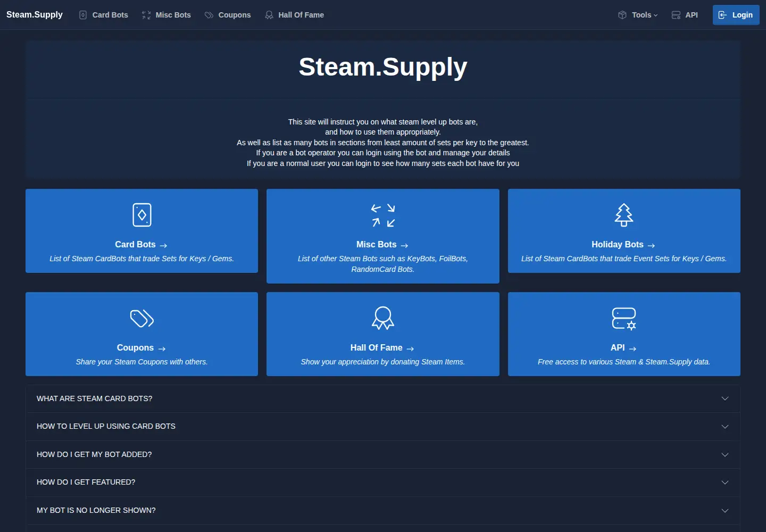Image resolution: width=766 pixels, height=532 pixels.
Task: Open Coupons in the top navigation
Action: click(228, 15)
